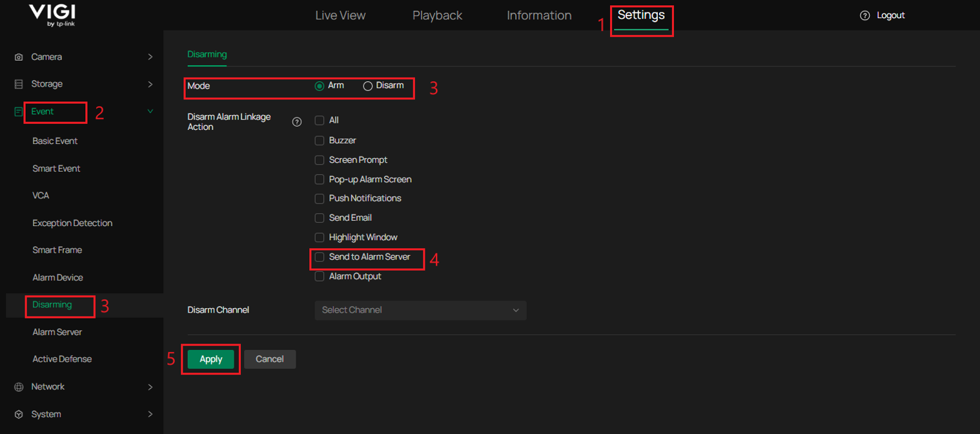
Task: Click the Storage menu label
Action: (x=47, y=84)
